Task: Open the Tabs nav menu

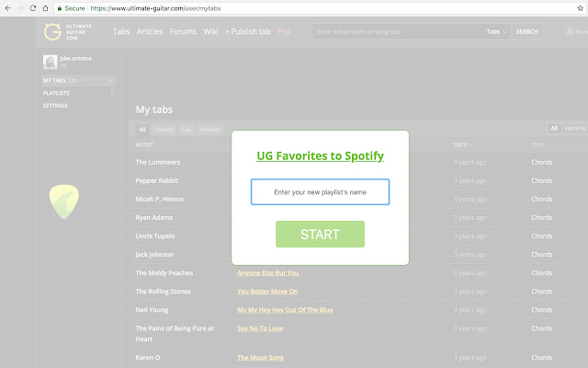Action: (121, 31)
